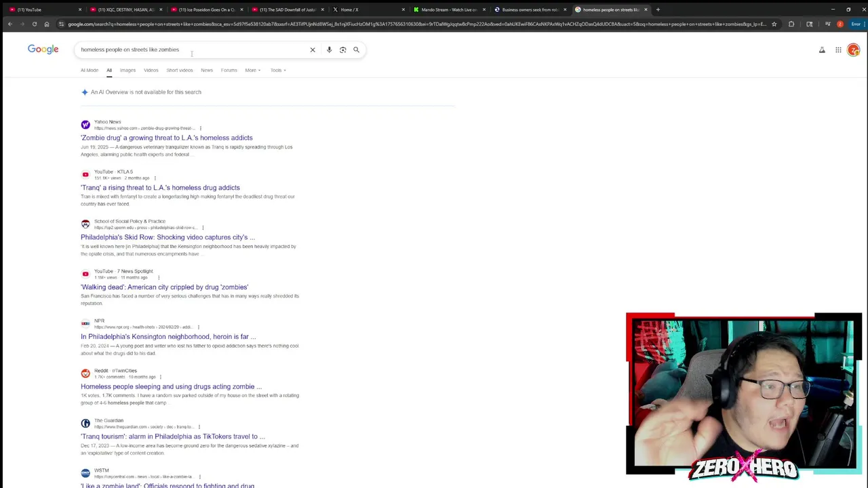Switch to AI Mode tab
The image size is (868, 488).
pyautogui.click(x=90, y=70)
